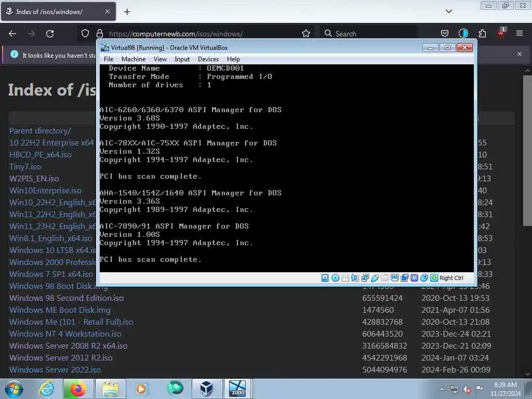Click VirtualBox floppy disk indicator icon

[x=345, y=278]
